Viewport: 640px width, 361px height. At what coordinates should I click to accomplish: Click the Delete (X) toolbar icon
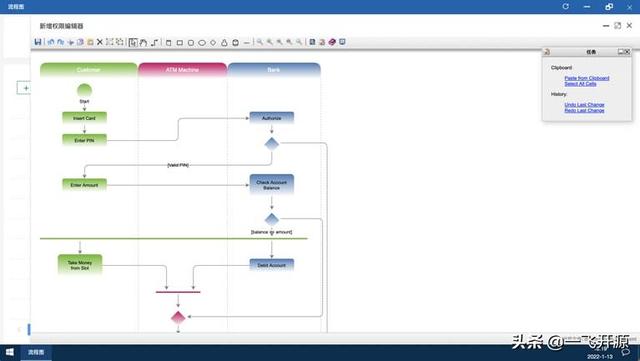point(100,42)
